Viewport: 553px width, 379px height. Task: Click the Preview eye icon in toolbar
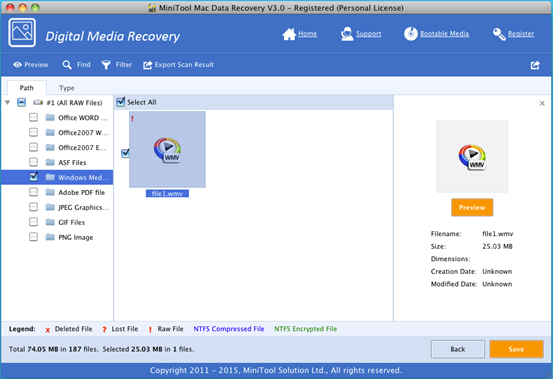coord(17,65)
